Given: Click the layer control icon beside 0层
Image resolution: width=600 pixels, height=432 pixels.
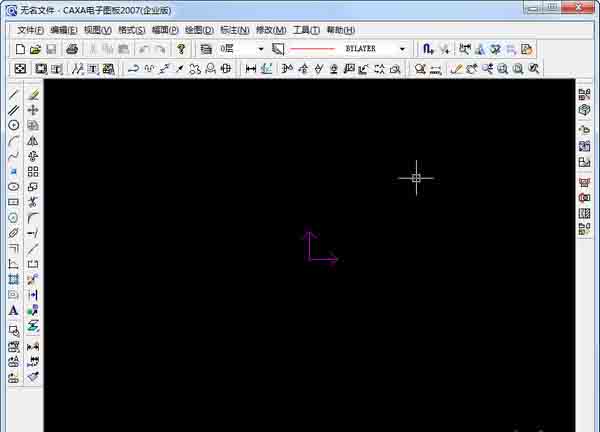Looking at the screenshot, I should click(x=206, y=48).
